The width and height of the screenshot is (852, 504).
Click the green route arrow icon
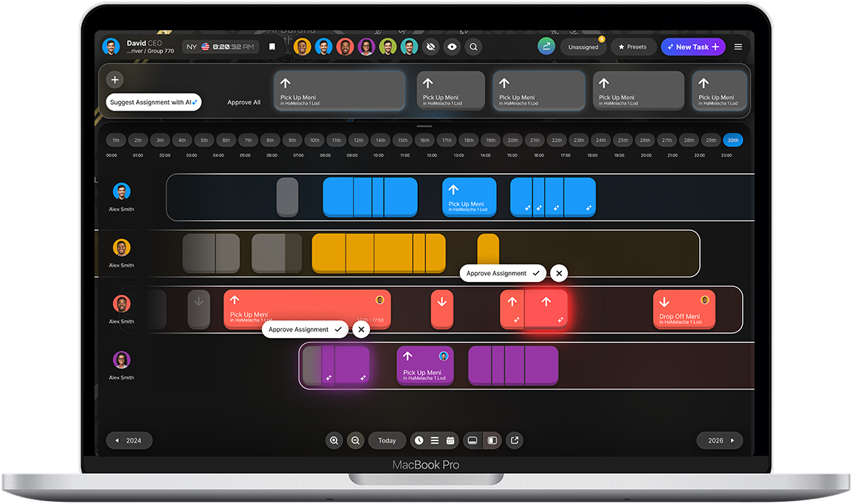[546, 46]
